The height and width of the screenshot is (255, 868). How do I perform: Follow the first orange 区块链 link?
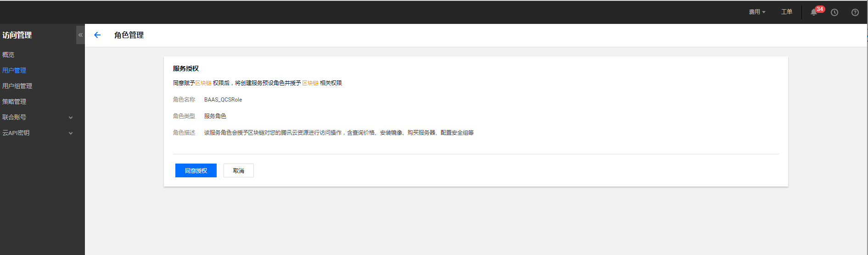(x=203, y=83)
